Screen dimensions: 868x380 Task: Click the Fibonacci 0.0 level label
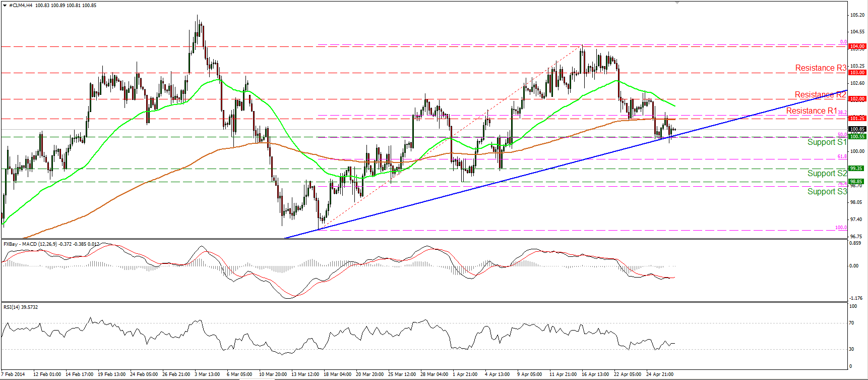coord(843,42)
